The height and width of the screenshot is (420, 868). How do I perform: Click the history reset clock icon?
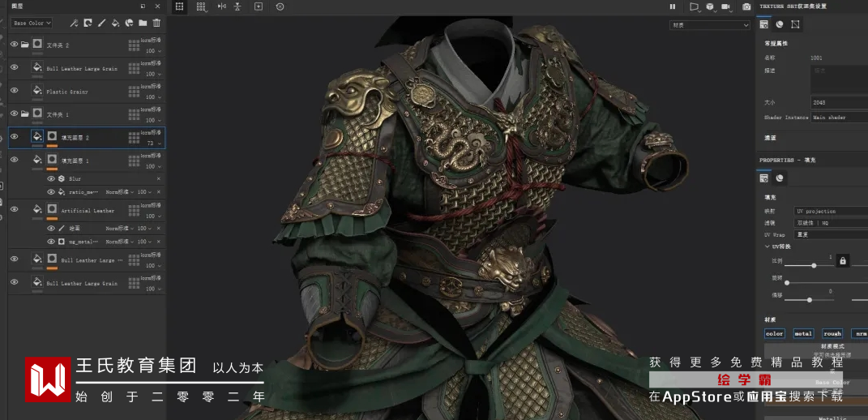tap(280, 6)
